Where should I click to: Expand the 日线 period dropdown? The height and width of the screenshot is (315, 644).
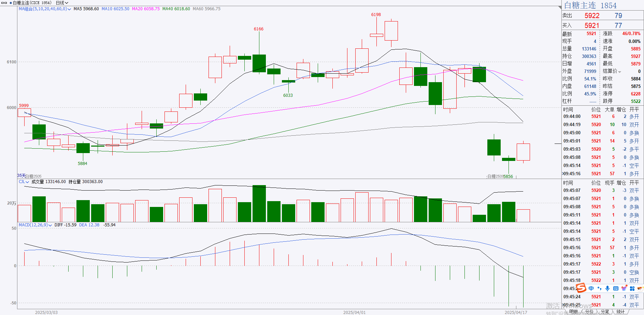click(62, 3)
